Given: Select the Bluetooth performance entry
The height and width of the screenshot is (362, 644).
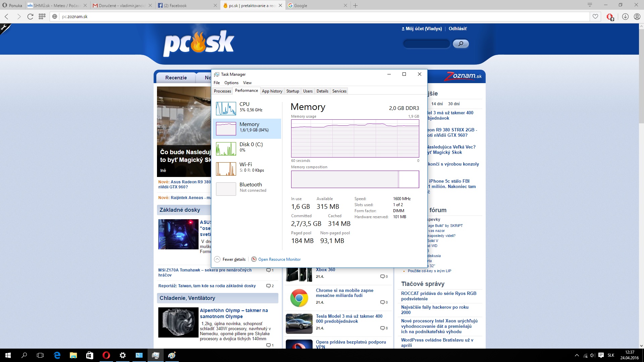Looking at the screenshot, I should click(247, 189).
